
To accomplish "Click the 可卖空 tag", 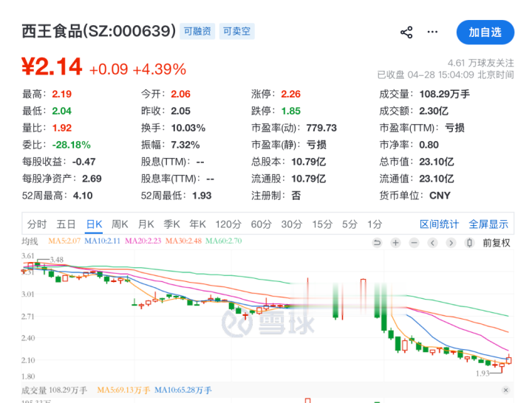I will 237,31.
